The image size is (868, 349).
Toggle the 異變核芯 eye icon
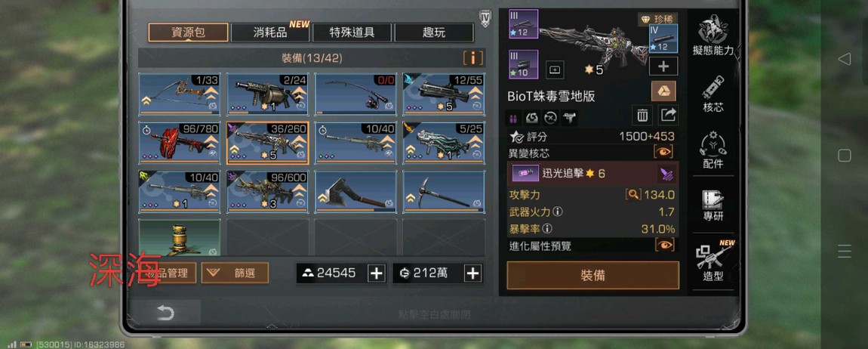tap(663, 151)
